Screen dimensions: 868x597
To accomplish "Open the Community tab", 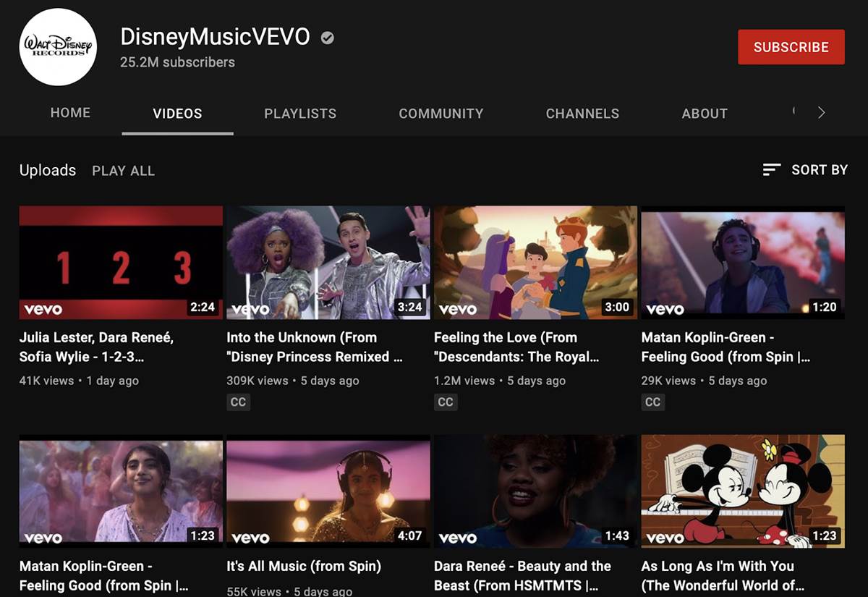I will tap(441, 114).
